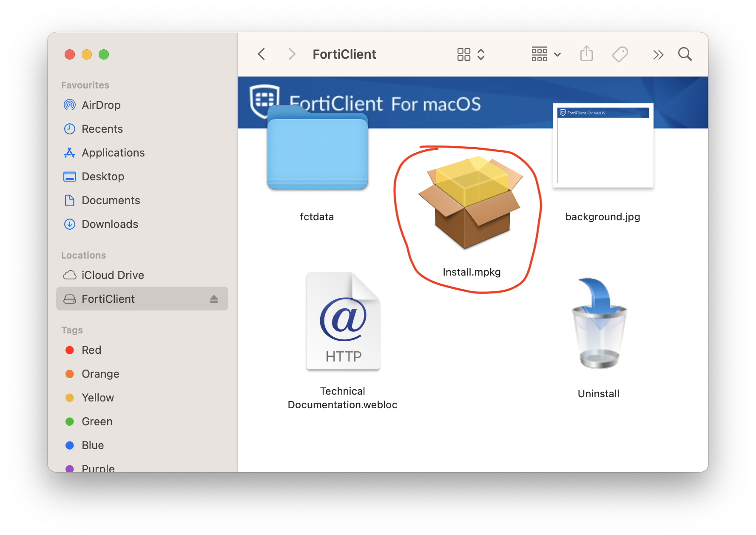Go back with the left chevron button
Screen dimensions: 756x535
(x=261, y=54)
